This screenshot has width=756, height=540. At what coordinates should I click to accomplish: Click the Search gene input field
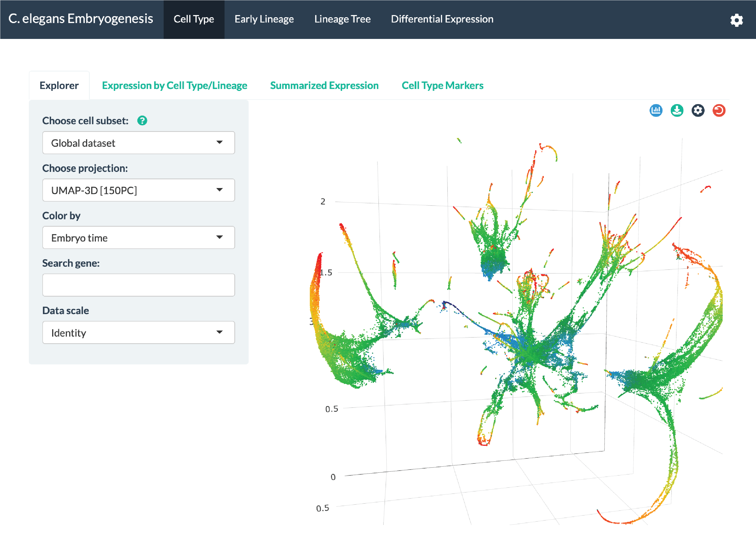(138, 285)
